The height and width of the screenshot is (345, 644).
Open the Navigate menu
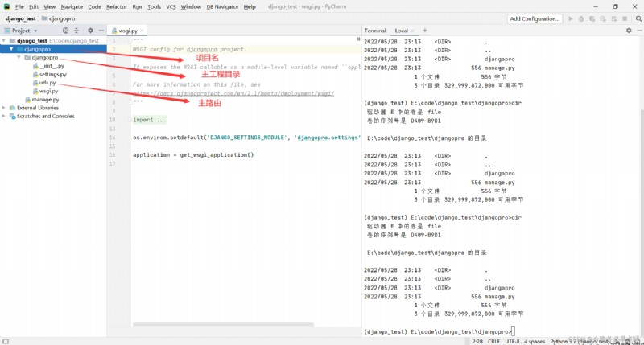click(72, 6)
